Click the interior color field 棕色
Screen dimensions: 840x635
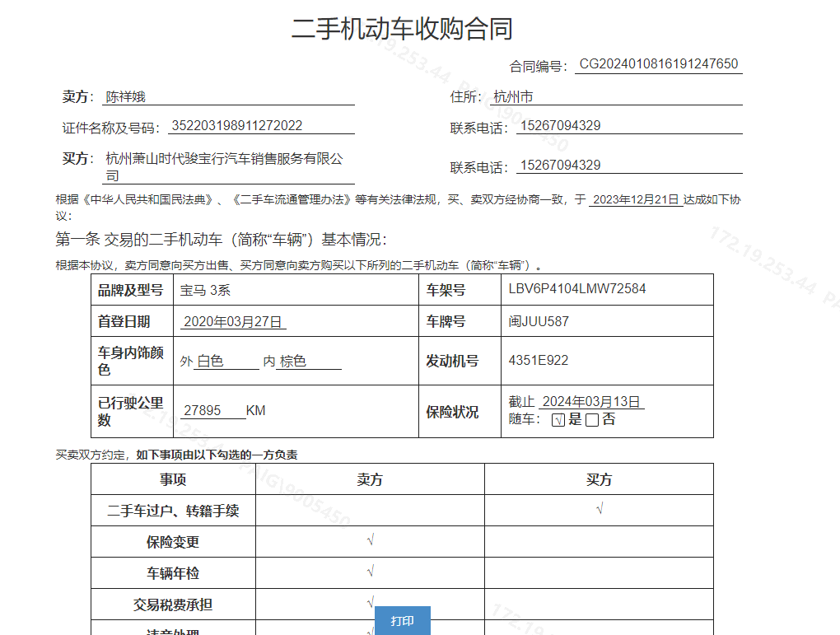click(309, 362)
